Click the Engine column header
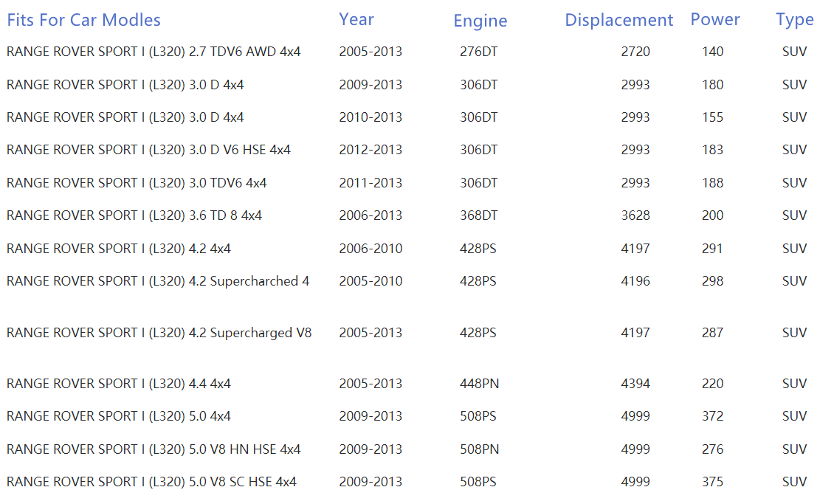 (480, 21)
